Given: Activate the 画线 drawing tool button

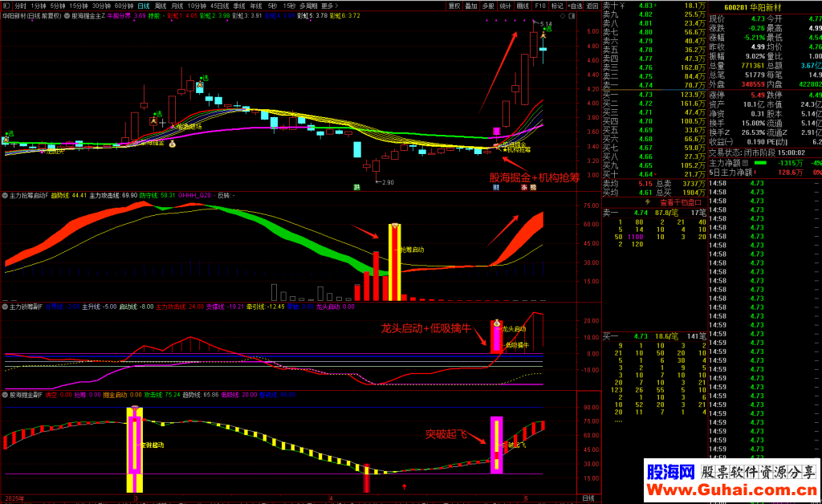Looking at the screenshot, I should point(523,6).
